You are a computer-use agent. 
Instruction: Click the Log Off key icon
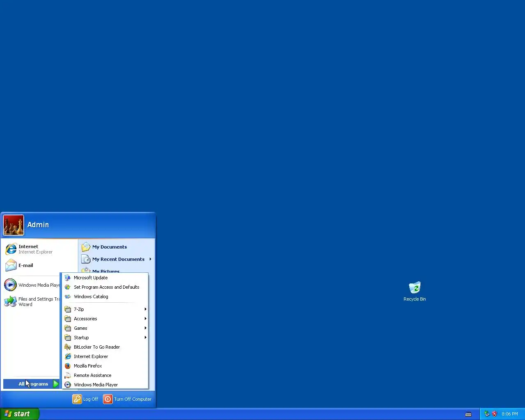coord(77,399)
